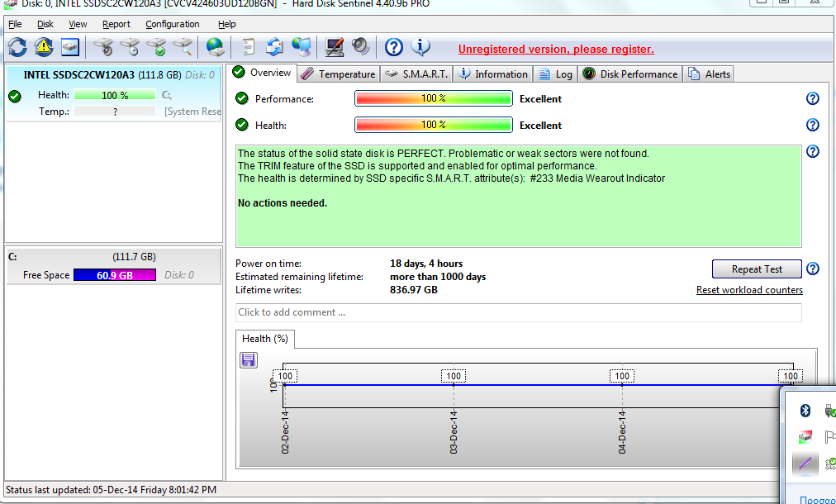Image resolution: width=836 pixels, height=504 pixels.
Task: Switch to the Alerts tab
Action: point(710,74)
